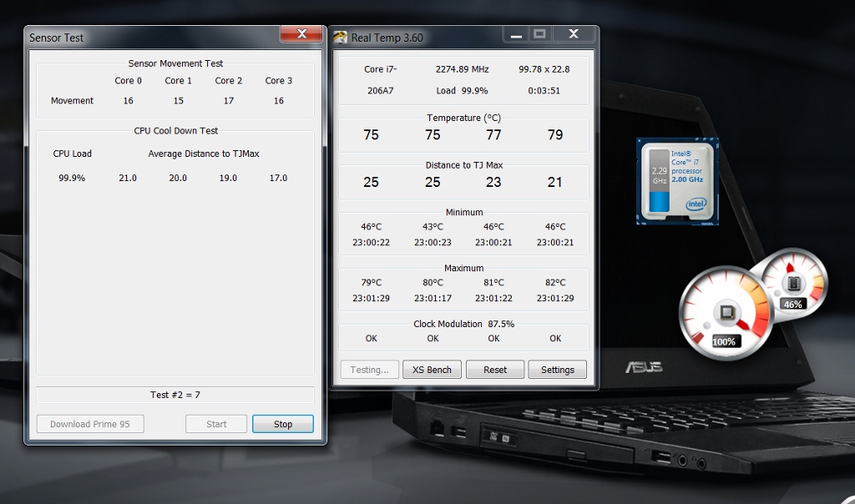Click the 79°C maximum temperature
855x504 pixels.
[x=371, y=283]
